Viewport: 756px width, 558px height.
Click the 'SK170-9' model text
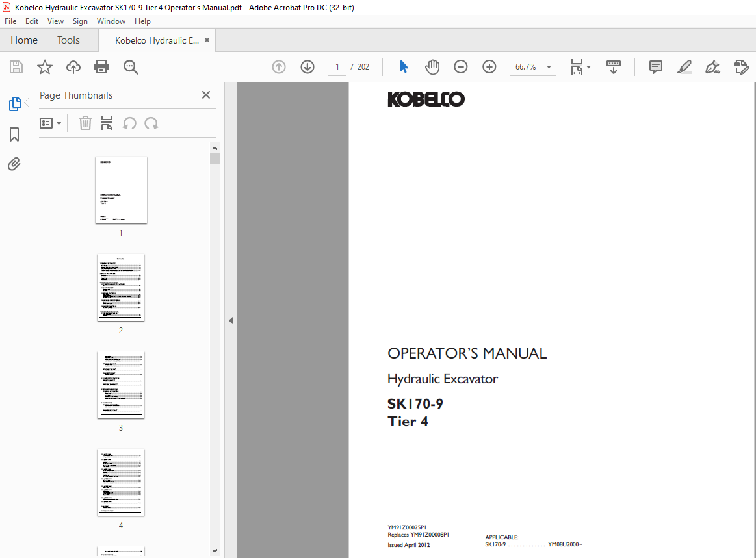415,404
